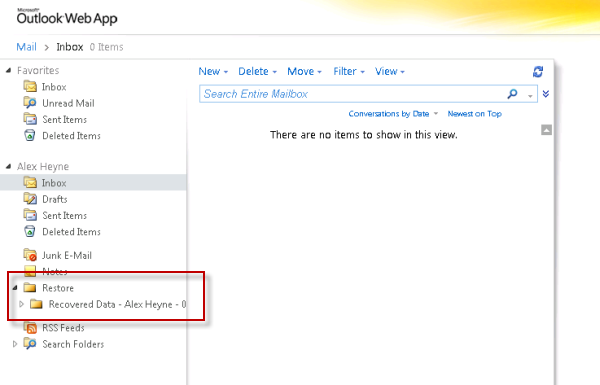The width and height of the screenshot is (600, 385).
Task: Collapse the Restore folder
Action: [15, 287]
